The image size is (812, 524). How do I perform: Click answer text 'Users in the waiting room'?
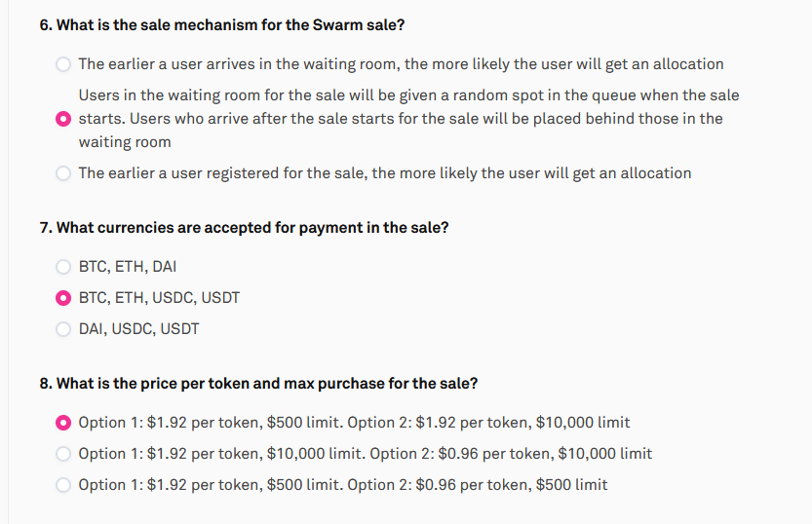(409, 119)
